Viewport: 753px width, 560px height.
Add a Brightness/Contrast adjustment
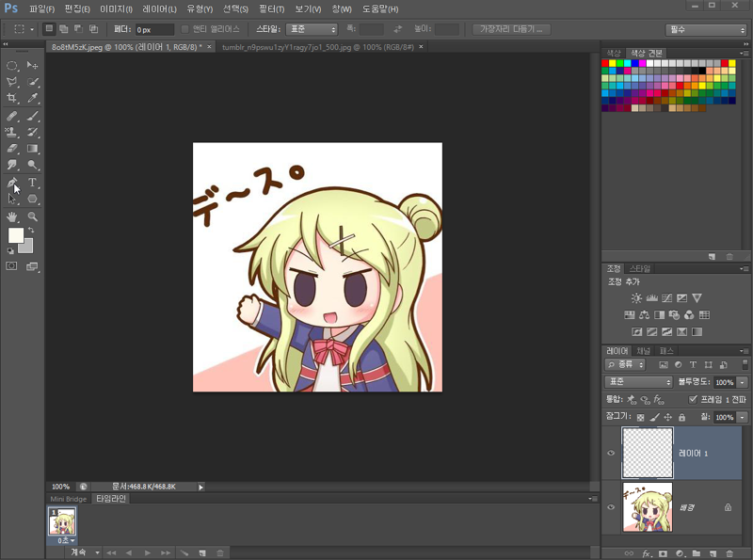(x=636, y=298)
